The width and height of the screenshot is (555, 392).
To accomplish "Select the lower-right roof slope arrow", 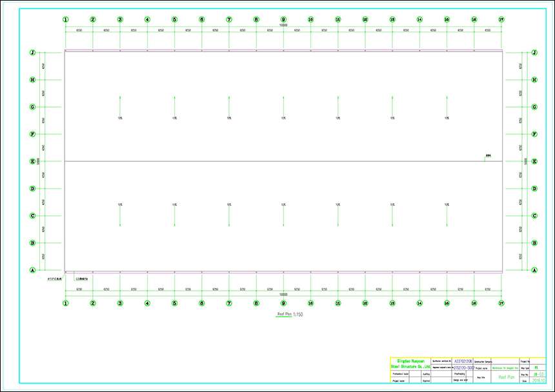I will [x=447, y=216].
